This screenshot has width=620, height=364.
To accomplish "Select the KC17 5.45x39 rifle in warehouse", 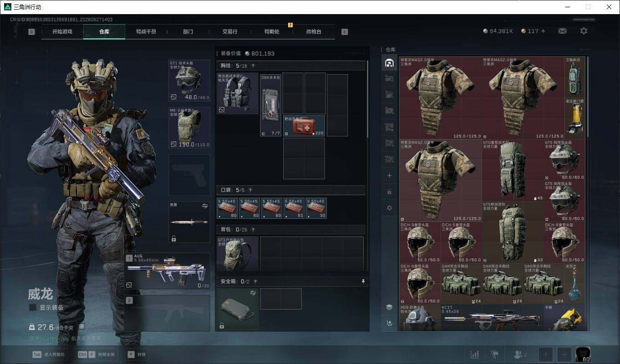I will (x=492, y=317).
